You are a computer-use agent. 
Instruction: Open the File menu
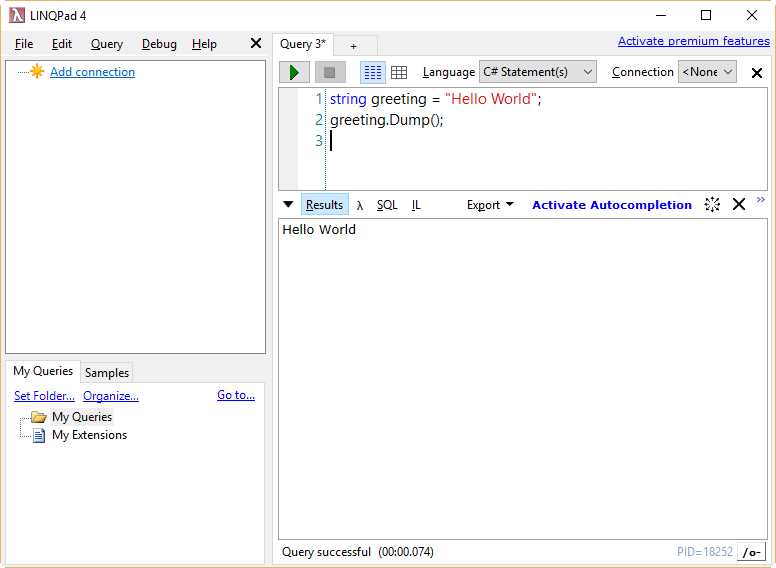24,44
